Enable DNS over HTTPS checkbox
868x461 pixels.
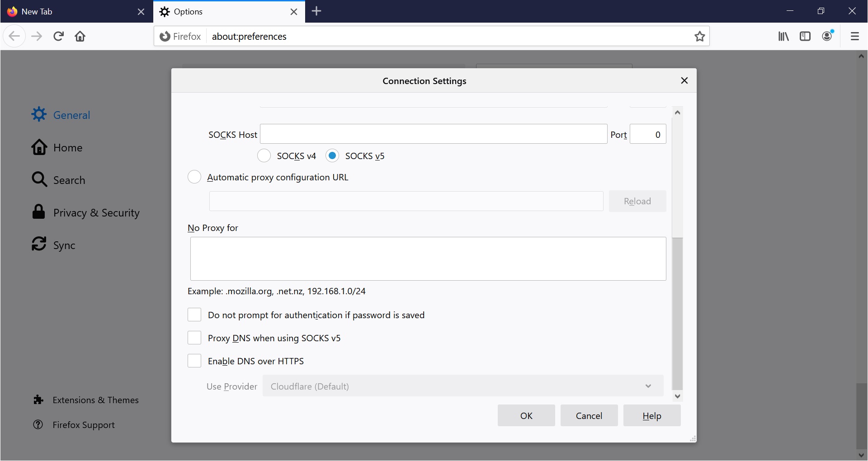tap(194, 361)
